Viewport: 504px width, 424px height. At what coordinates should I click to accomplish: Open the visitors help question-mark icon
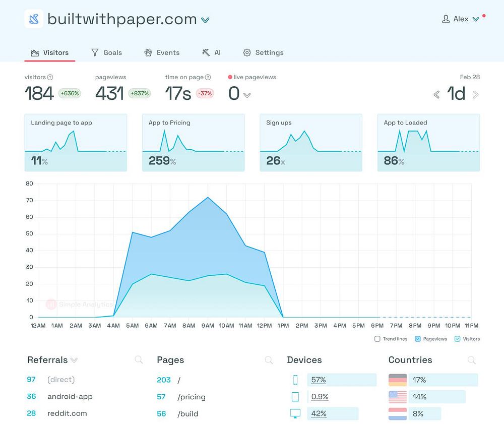(x=50, y=77)
